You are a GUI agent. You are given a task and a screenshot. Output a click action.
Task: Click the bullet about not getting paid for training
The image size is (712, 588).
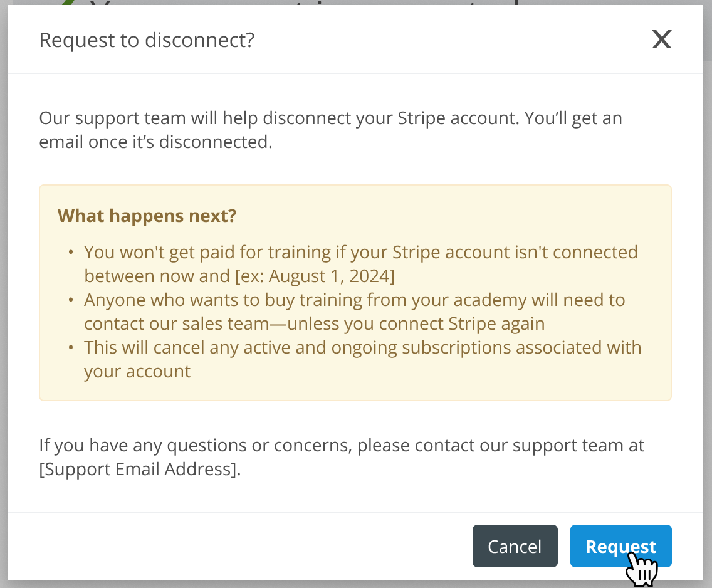(x=361, y=264)
